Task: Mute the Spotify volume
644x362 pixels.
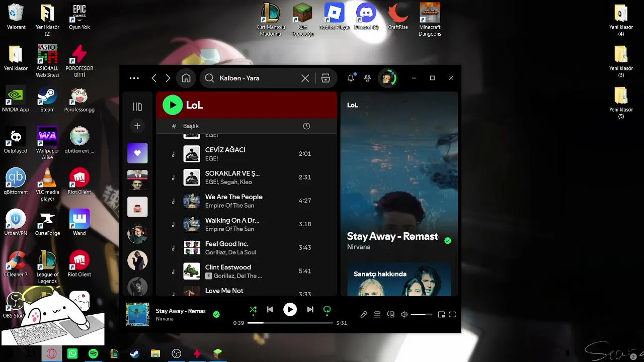Action: pyautogui.click(x=404, y=315)
